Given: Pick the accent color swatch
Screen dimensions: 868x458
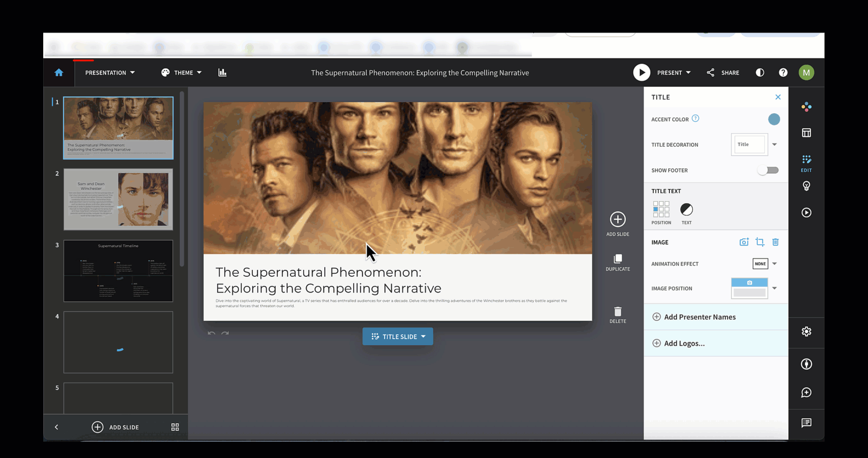Looking at the screenshot, I should click(x=774, y=120).
